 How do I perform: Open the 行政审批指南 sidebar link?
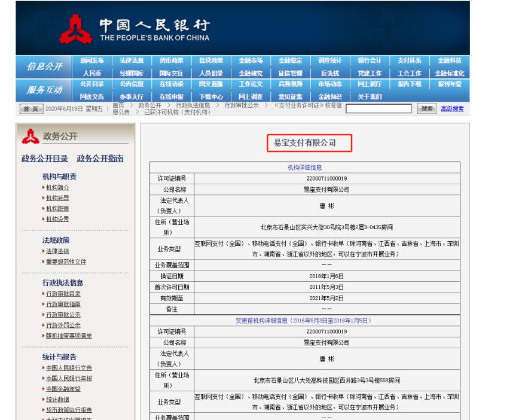(x=63, y=304)
